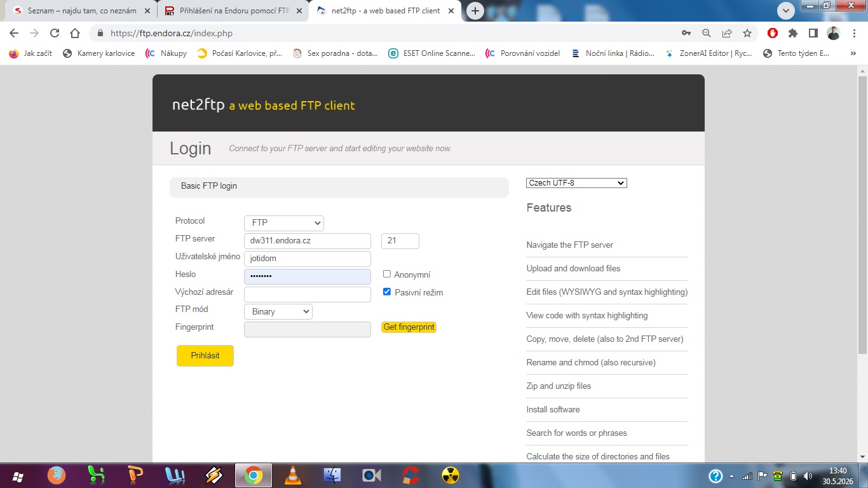Click the Heslo password field

[308, 276]
